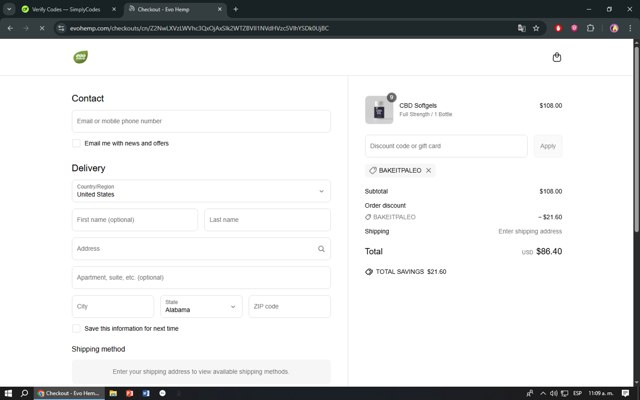Open the Extensions puzzle piece menu
Viewport: 640px width, 400px height.
pyautogui.click(x=590, y=28)
